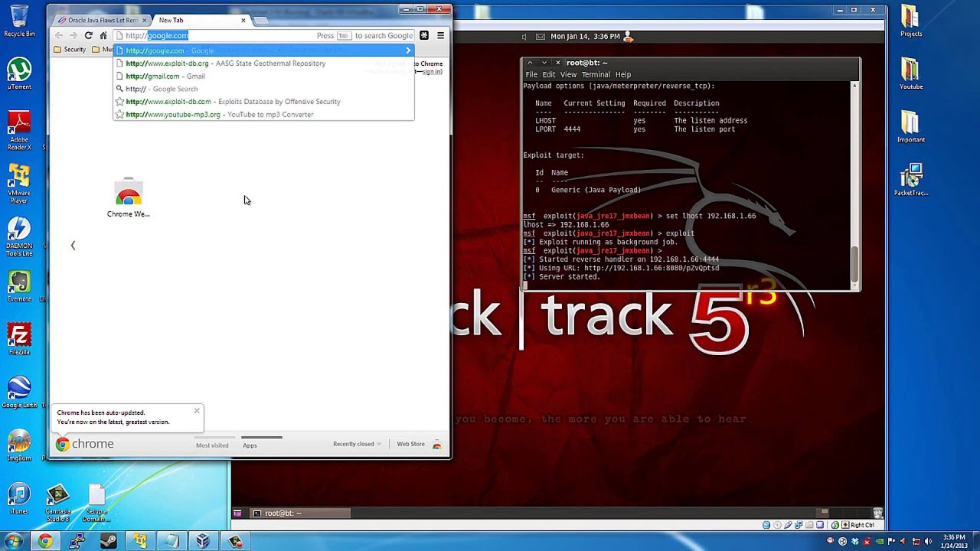
Task: Click the root@bt taskbar entry in BackTrack
Action: click(x=300, y=514)
